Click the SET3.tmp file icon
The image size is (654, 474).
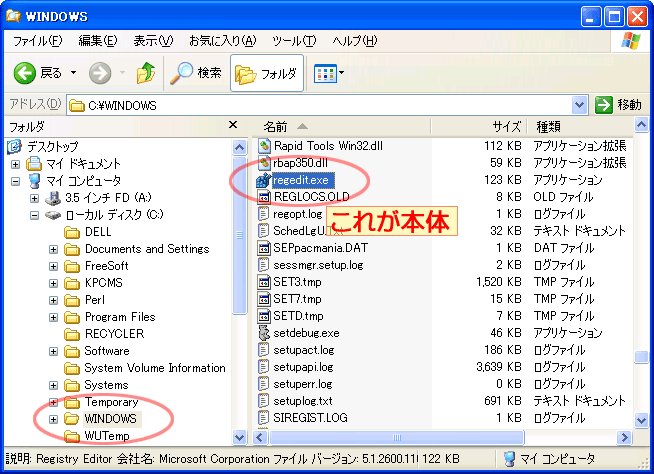coord(264,282)
